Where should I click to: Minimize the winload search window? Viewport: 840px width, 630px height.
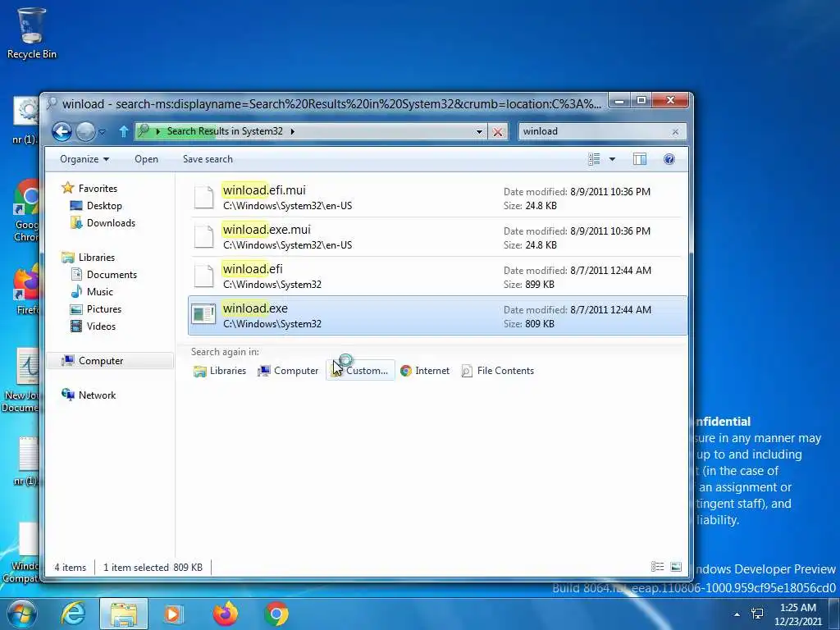[620, 101]
